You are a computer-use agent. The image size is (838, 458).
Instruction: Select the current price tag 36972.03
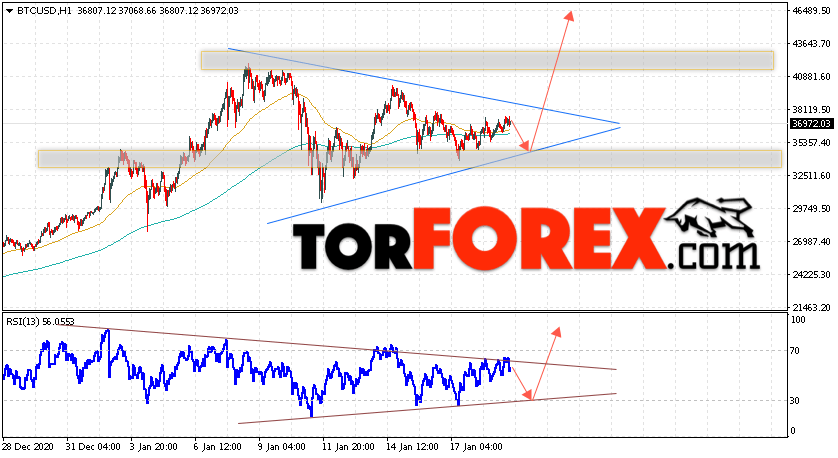point(811,123)
